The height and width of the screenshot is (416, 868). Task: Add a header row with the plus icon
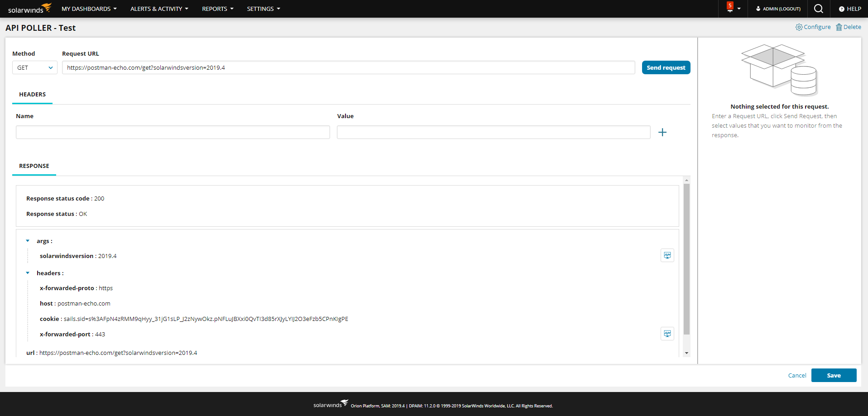(662, 132)
